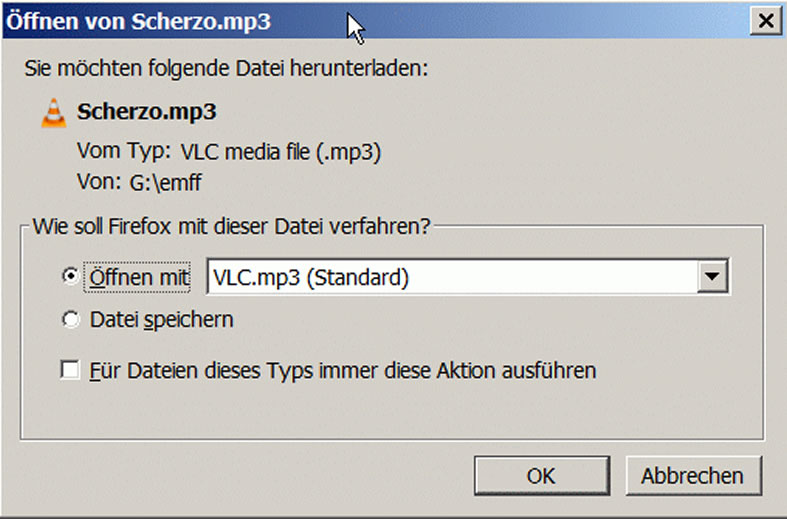Click the "VLC media file (.mp3)" type text
Image resolution: width=787 pixels, height=519 pixels.
(281, 152)
